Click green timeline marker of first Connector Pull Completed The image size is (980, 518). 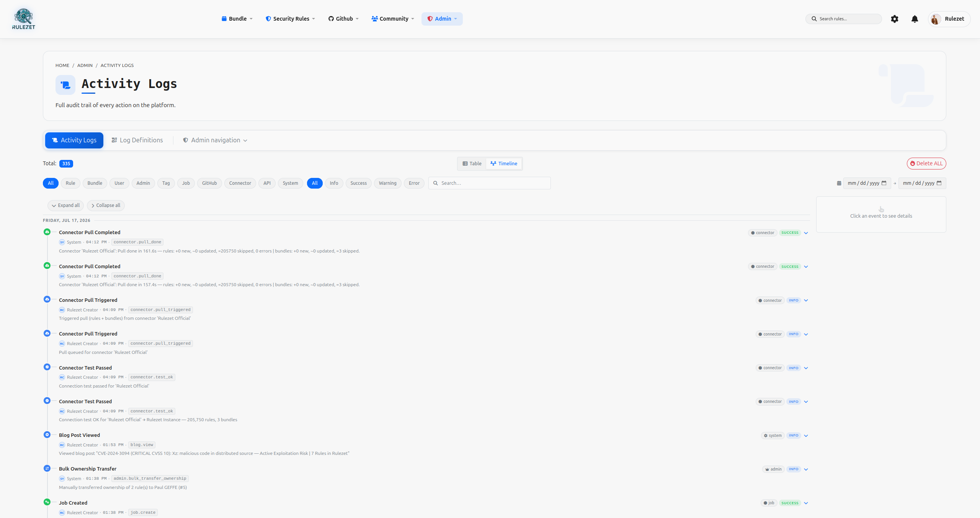(47, 232)
